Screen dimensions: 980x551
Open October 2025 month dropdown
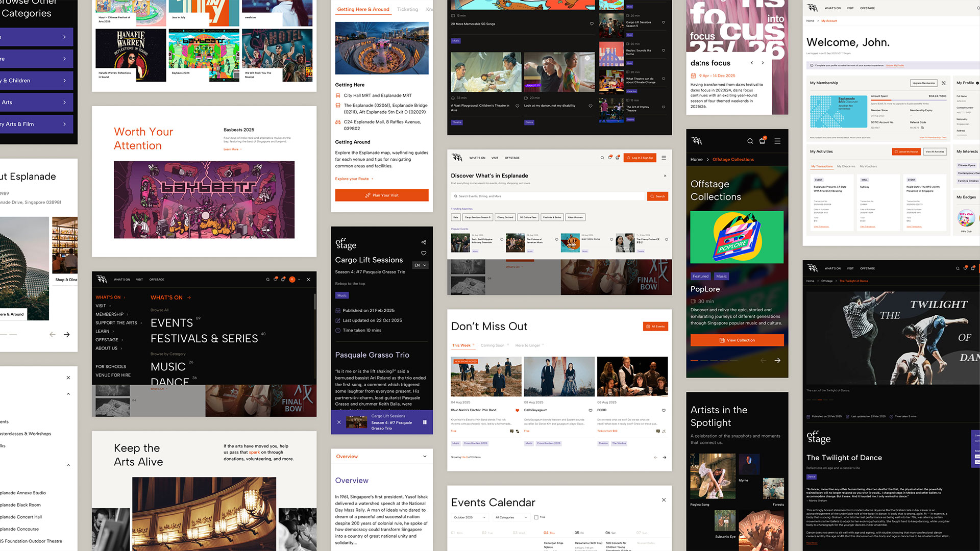470,517
